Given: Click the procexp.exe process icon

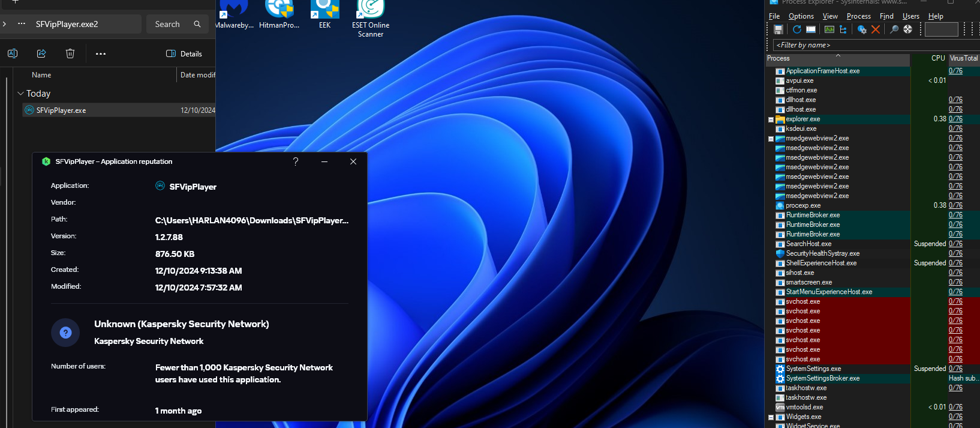Looking at the screenshot, I should tap(780, 205).
